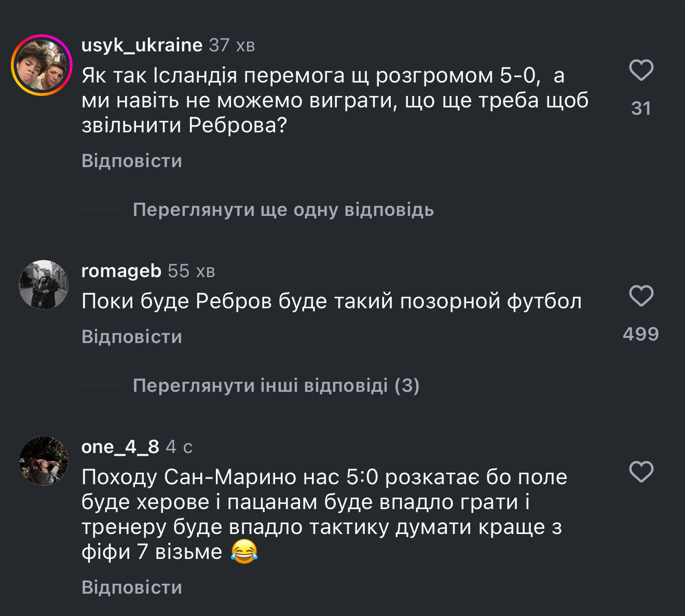Click the "37 хв" timestamp

coord(232,46)
